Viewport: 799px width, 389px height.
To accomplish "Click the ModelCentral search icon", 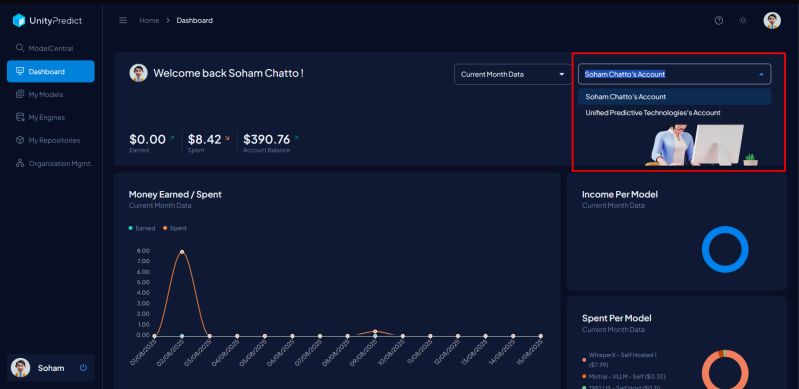I will 20,47.
